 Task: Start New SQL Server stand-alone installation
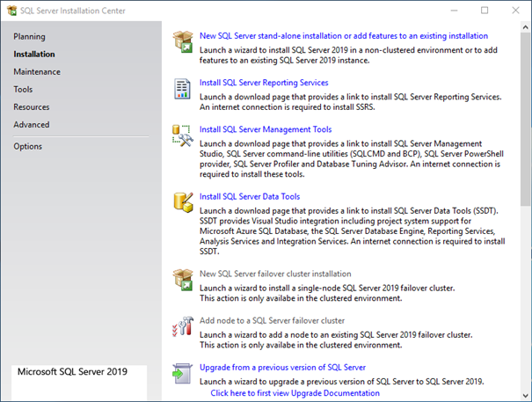pos(344,36)
